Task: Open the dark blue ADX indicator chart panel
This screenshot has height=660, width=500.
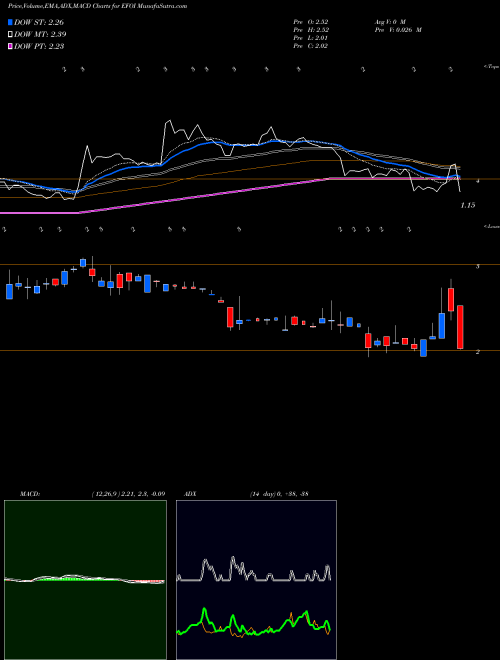Action: pos(256,580)
